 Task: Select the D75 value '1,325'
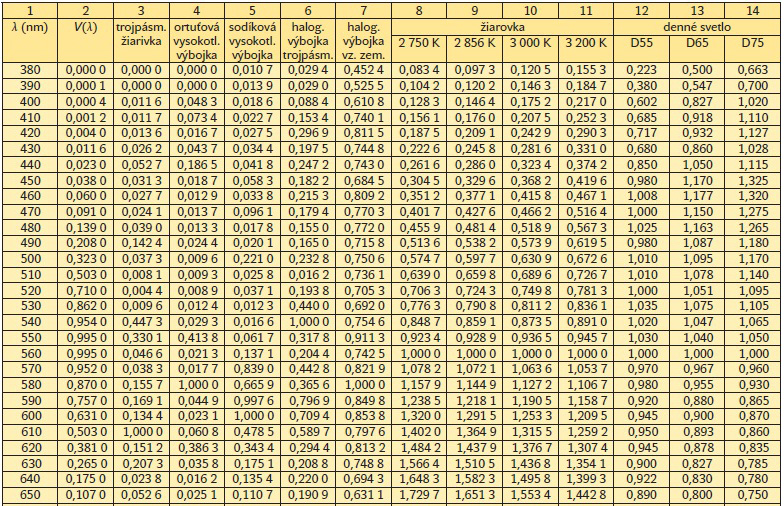[752, 180]
